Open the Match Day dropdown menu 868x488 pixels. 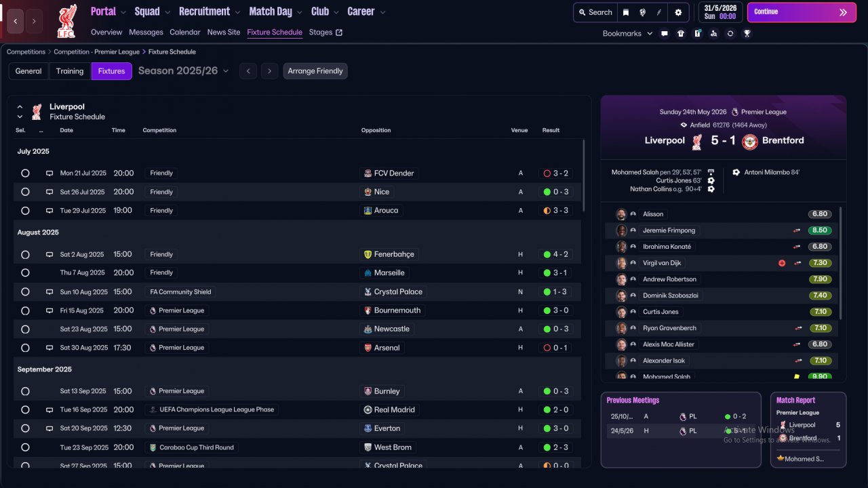point(276,12)
